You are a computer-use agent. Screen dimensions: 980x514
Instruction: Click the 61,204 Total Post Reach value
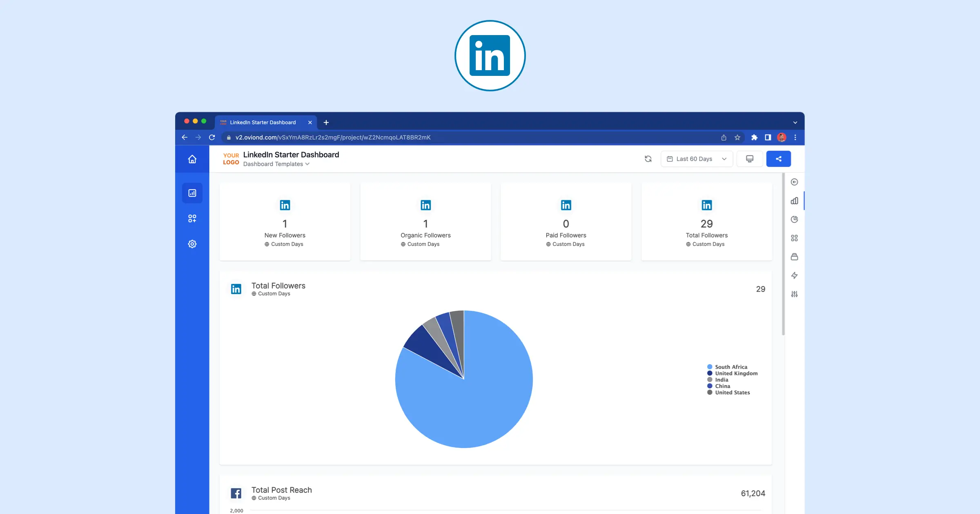coord(753,493)
